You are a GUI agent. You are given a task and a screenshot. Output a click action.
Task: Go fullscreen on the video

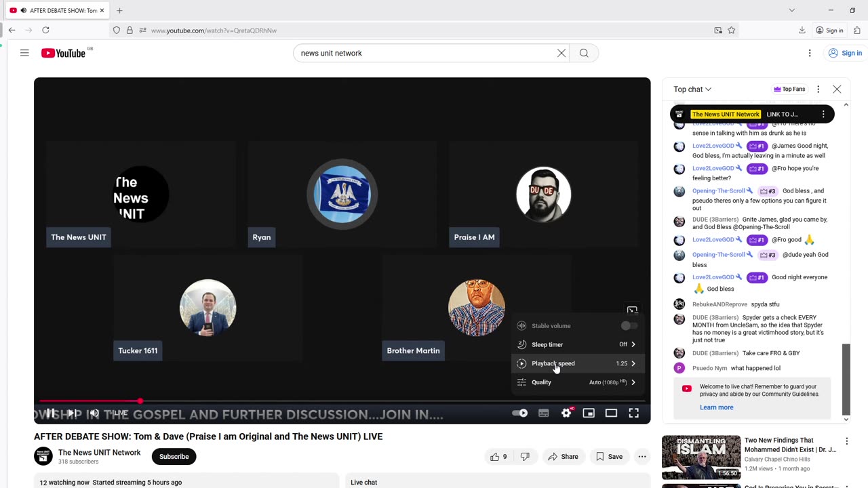(633, 413)
